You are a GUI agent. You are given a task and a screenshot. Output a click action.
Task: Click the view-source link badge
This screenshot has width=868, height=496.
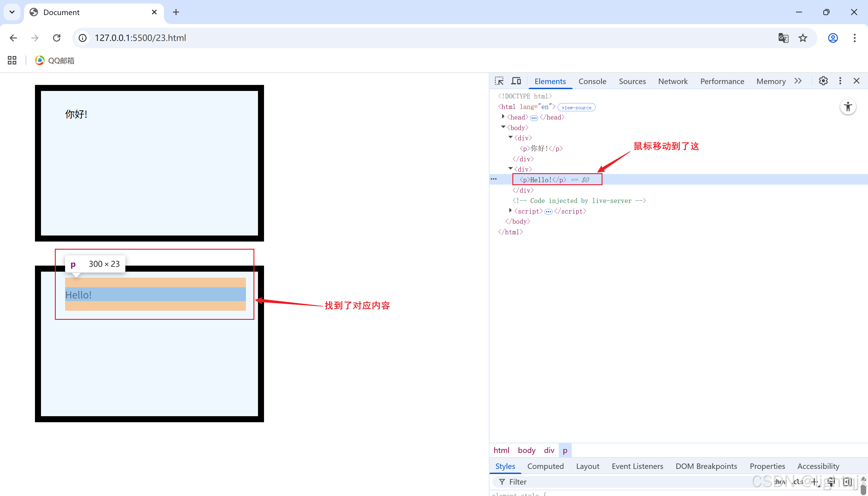pos(576,107)
